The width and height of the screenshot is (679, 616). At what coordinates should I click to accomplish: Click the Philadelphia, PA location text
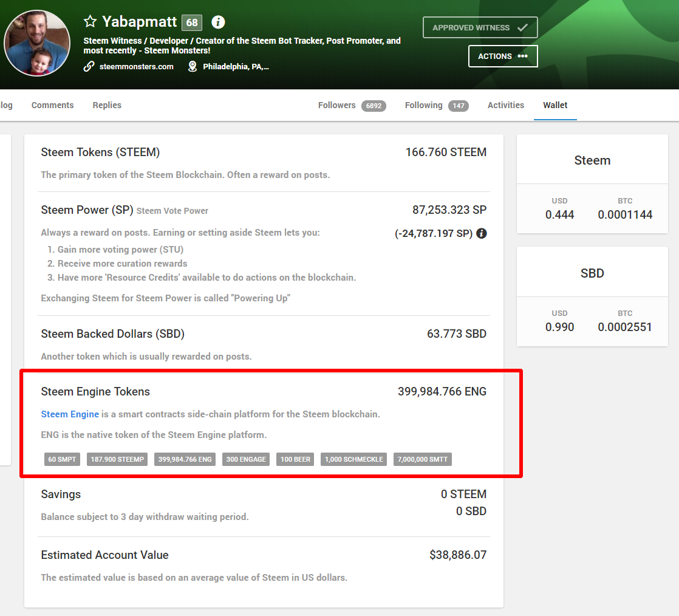(236, 66)
